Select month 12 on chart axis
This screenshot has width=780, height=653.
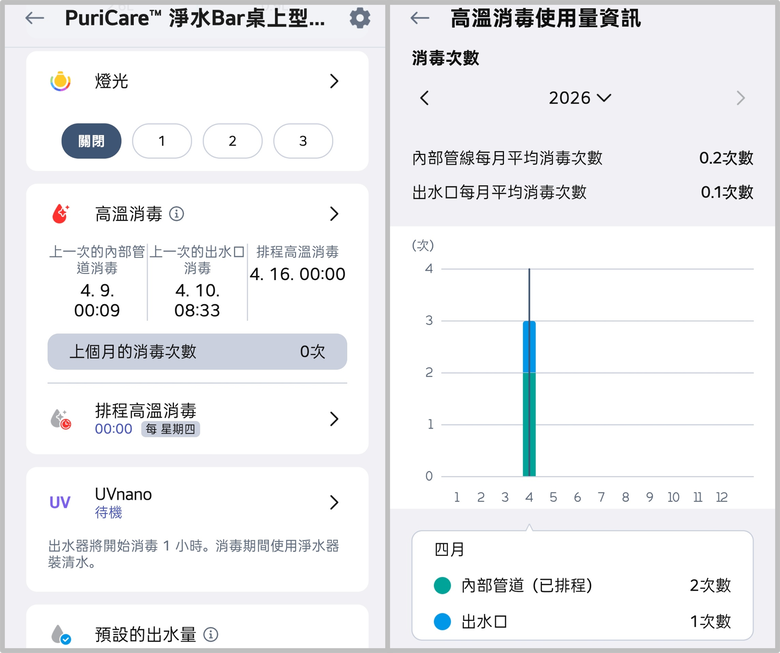click(722, 497)
